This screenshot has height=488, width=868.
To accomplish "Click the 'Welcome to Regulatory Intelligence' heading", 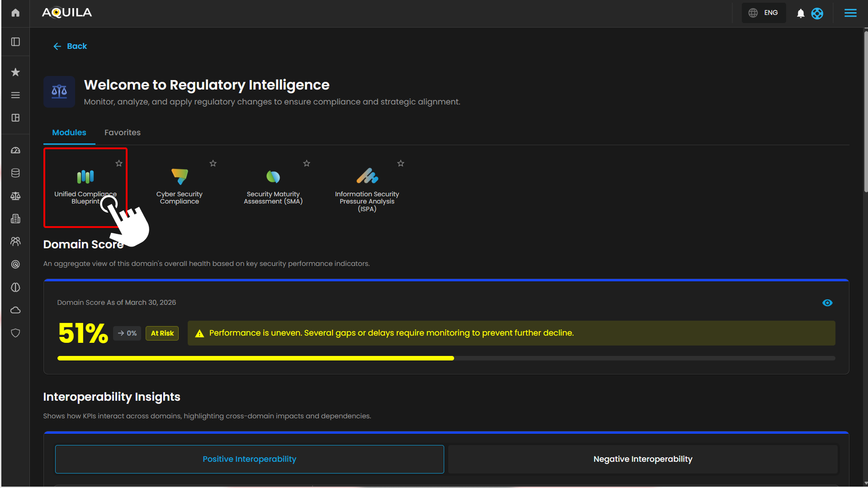I will 207,85.
